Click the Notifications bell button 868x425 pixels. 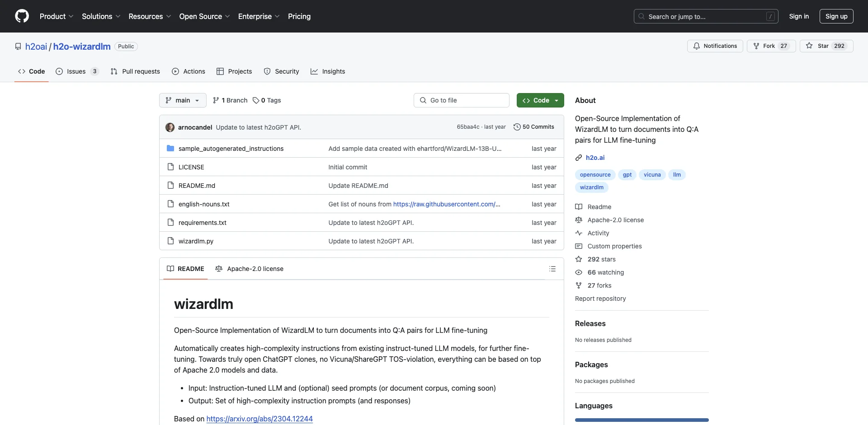(x=715, y=46)
